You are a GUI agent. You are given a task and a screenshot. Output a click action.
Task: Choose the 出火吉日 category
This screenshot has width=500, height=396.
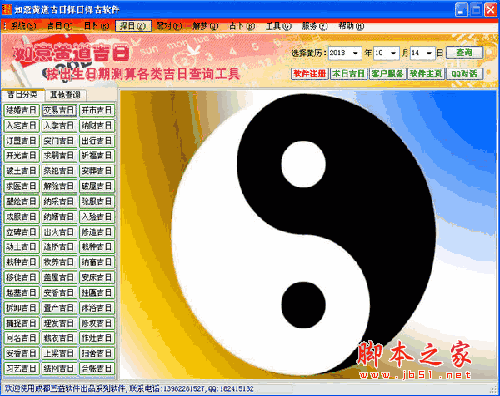click(59, 232)
